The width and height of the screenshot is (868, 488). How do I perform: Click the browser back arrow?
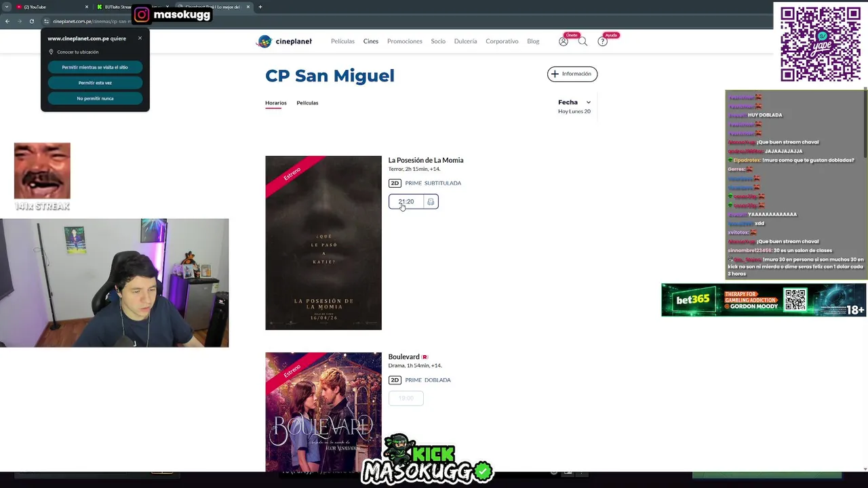click(7, 21)
